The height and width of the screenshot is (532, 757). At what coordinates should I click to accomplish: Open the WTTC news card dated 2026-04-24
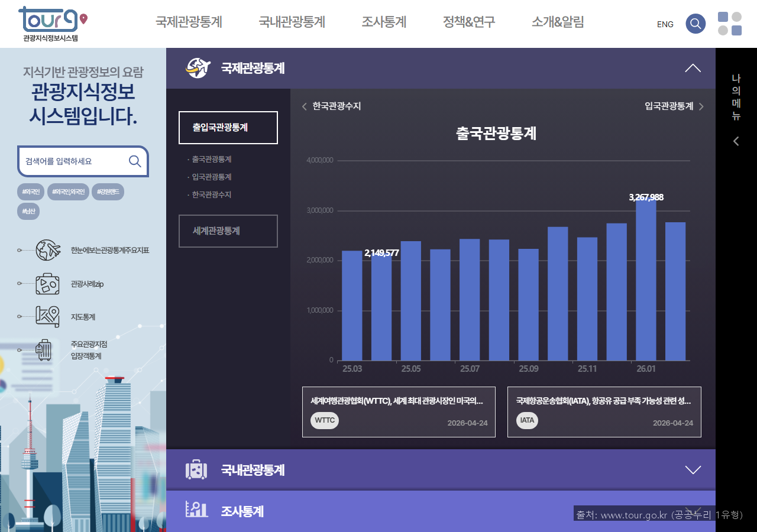[x=399, y=411]
